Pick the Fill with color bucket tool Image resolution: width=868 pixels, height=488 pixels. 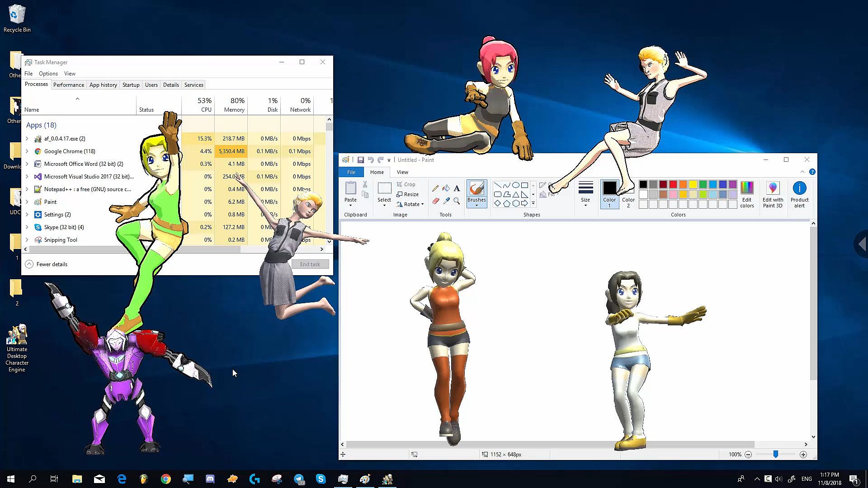click(446, 188)
